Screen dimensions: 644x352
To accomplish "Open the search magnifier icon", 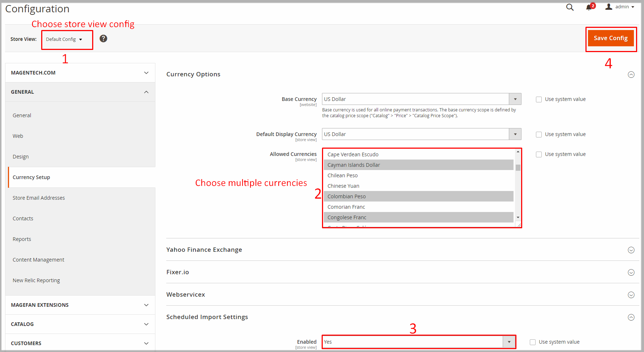I will pyautogui.click(x=570, y=7).
